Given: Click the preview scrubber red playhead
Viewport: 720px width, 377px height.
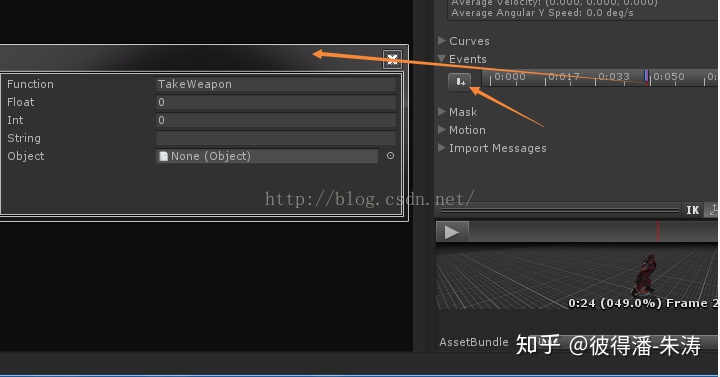Looking at the screenshot, I should tap(658, 231).
